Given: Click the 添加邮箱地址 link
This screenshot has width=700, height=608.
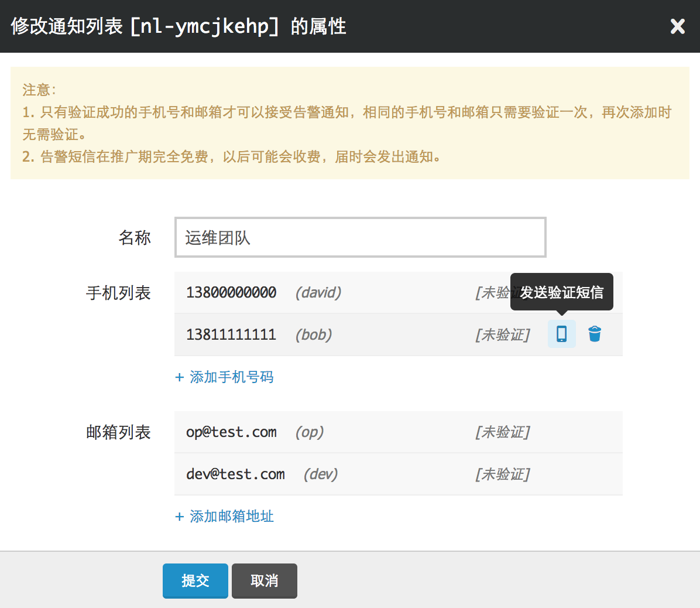Looking at the screenshot, I should pyautogui.click(x=225, y=516).
